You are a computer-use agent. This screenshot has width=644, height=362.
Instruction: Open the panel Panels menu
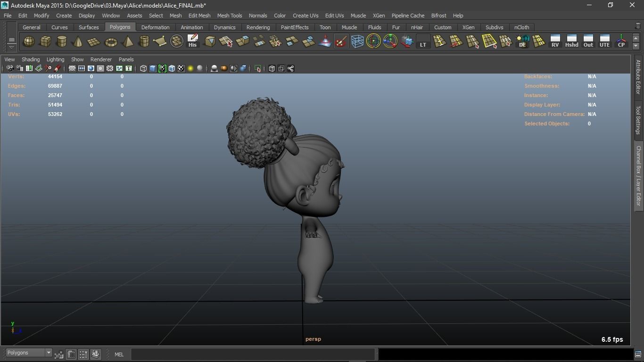coord(126,59)
